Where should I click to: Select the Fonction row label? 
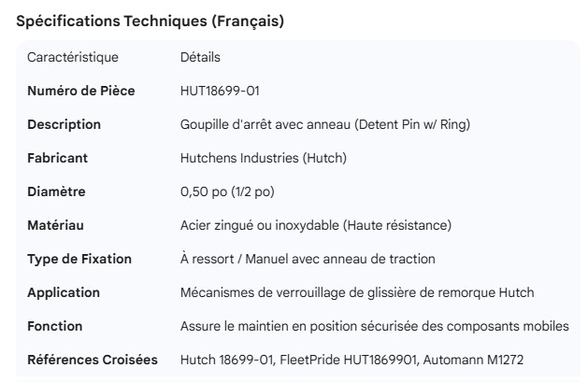coord(55,326)
